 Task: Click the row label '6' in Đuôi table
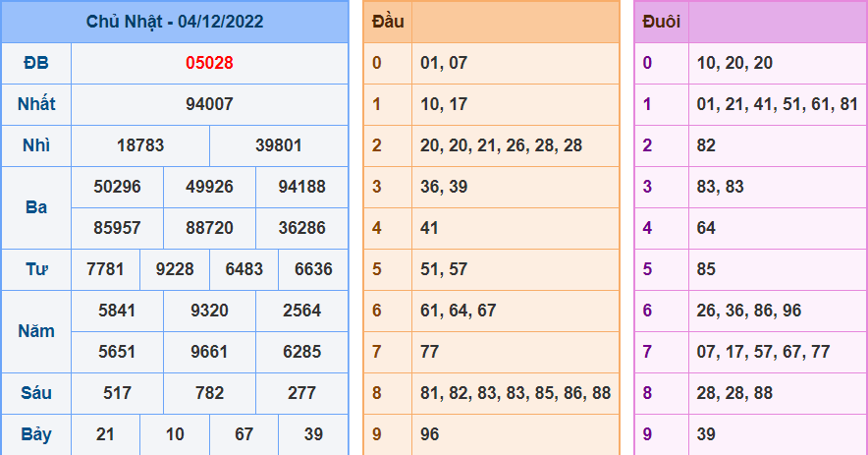coord(647,311)
